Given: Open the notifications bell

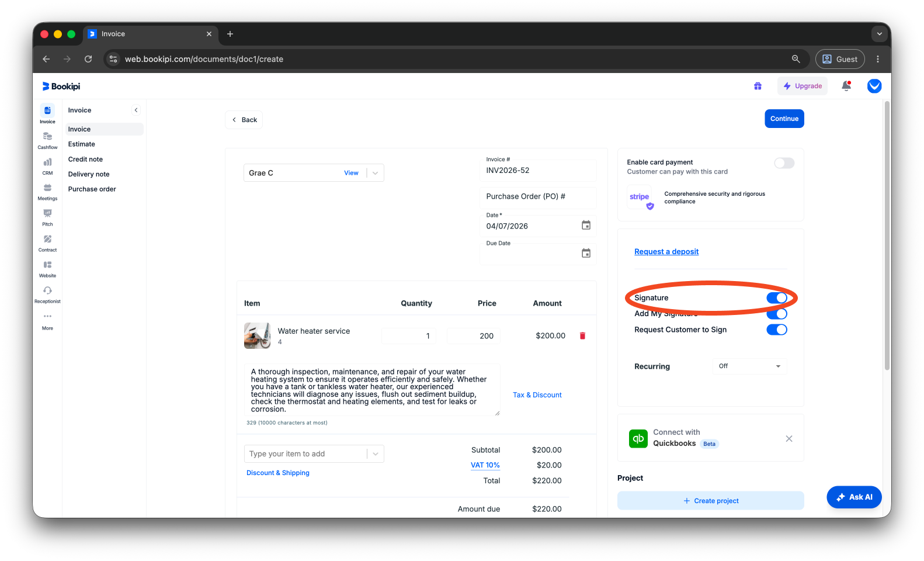Looking at the screenshot, I should [846, 86].
